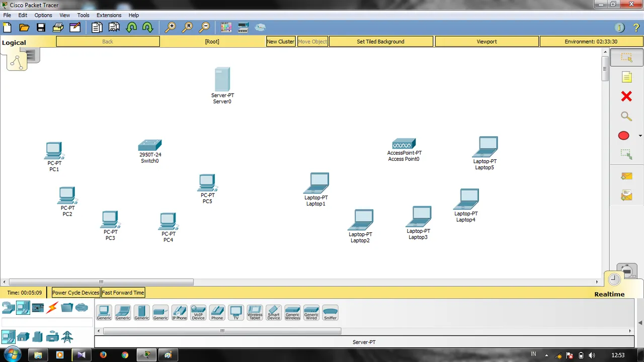
Task: Open the Options menu
Action: coord(43,15)
